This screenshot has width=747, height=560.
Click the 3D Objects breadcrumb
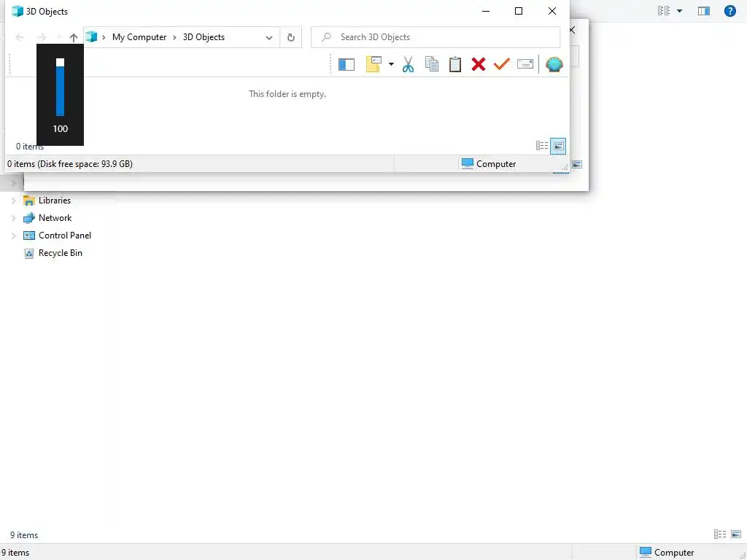[x=204, y=37]
